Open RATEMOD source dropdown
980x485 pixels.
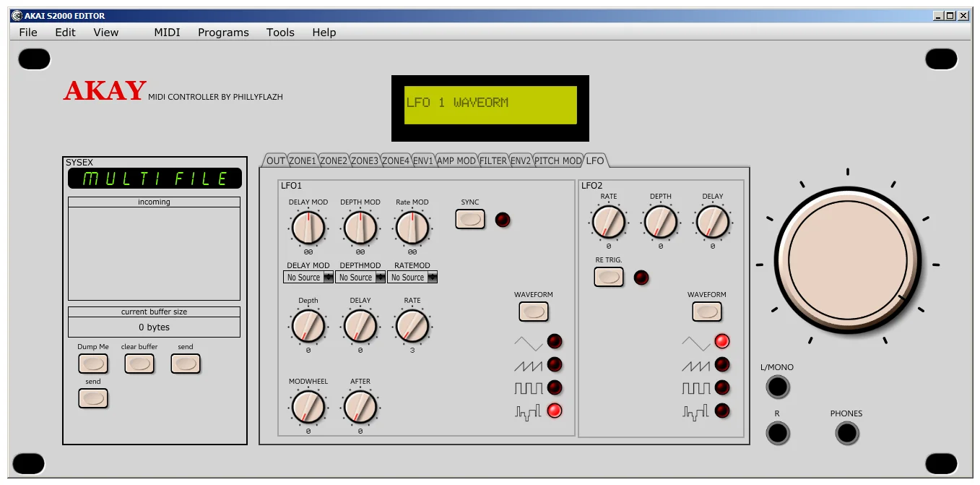click(412, 278)
